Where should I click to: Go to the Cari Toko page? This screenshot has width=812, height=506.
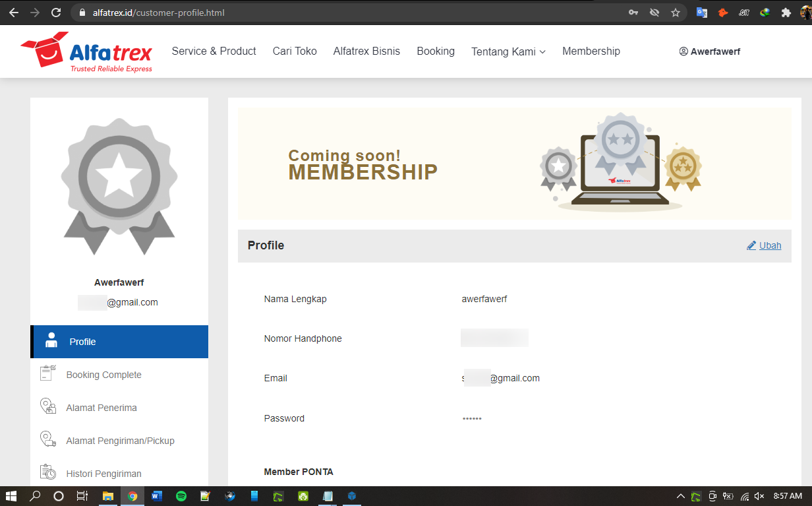pos(295,51)
